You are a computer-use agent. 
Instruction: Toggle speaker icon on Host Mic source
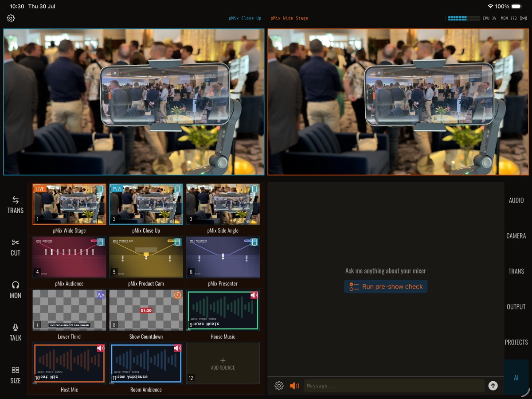[101, 348]
